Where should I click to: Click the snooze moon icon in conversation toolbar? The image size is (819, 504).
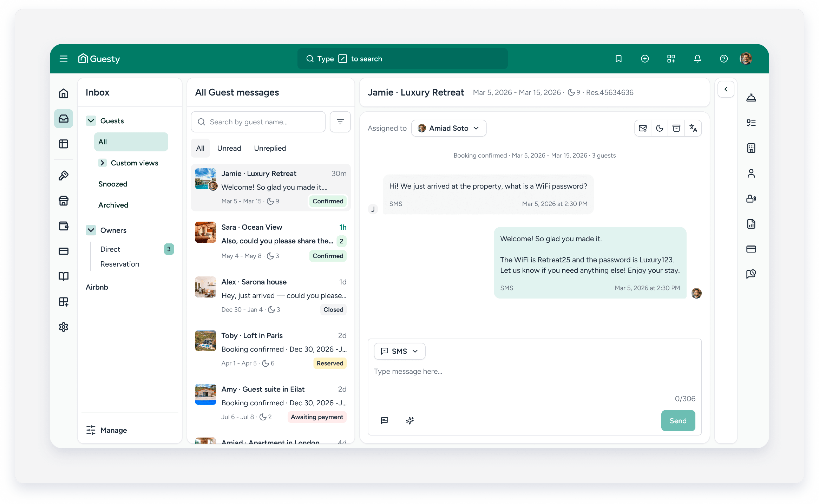click(x=660, y=128)
